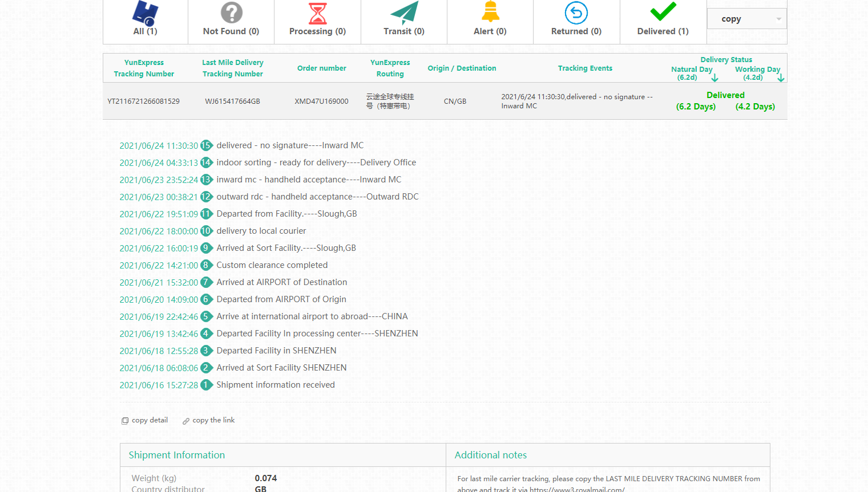Viewport: 868px width, 492px height.
Task: Click the Delivered green checkmark icon
Action: [663, 12]
